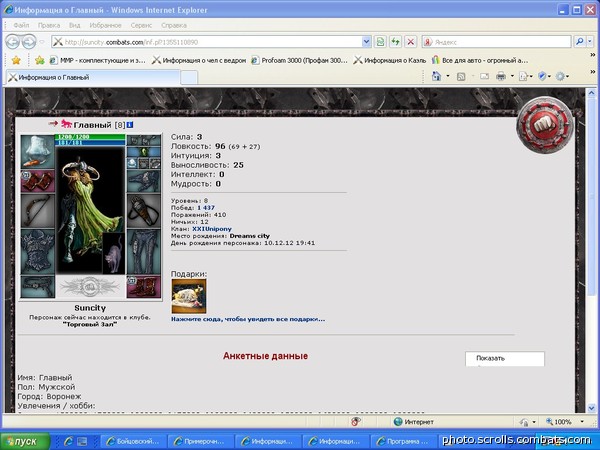Open the 100% zoom level dropdown
Image resolution: width=600 pixels, height=450 pixels.
pyautogui.click(x=582, y=422)
